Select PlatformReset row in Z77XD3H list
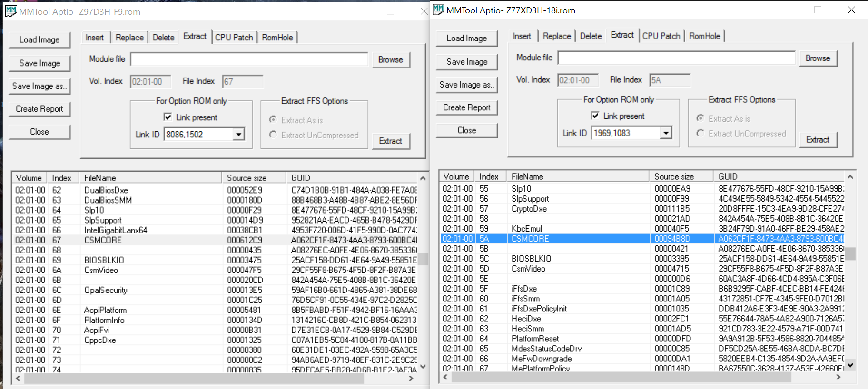Screen dimensions: 868x389 tap(642, 339)
